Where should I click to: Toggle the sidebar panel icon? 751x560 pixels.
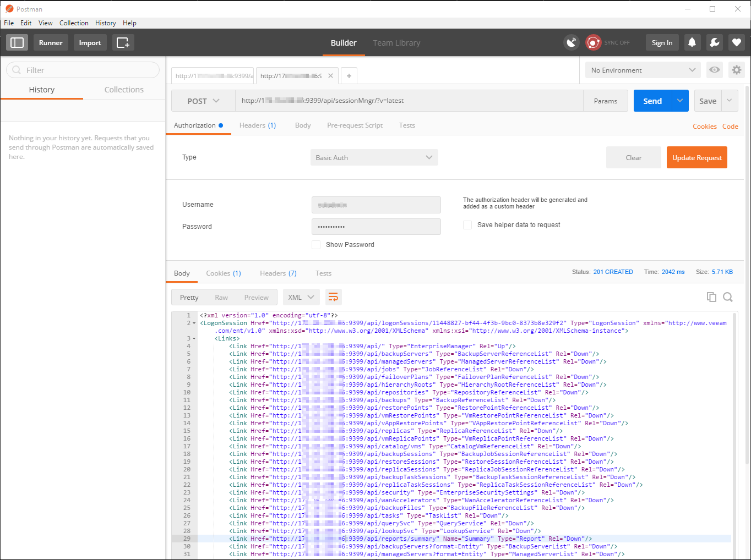[x=17, y=42]
